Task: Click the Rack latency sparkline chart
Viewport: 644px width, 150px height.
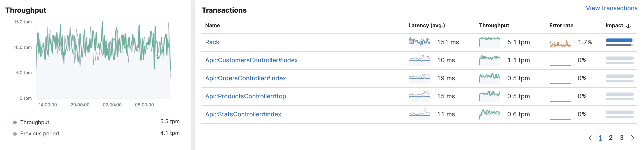Action: pos(419,42)
